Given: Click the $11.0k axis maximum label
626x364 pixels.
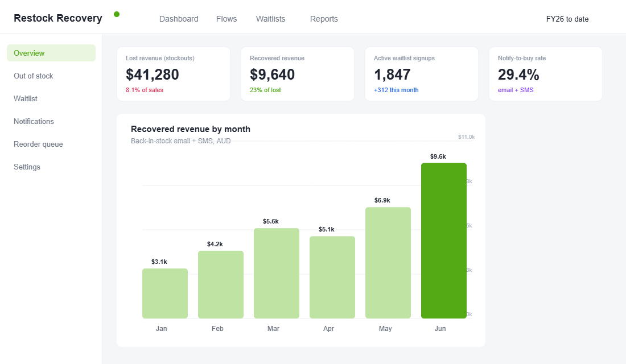Looking at the screenshot, I should click(466, 137).
